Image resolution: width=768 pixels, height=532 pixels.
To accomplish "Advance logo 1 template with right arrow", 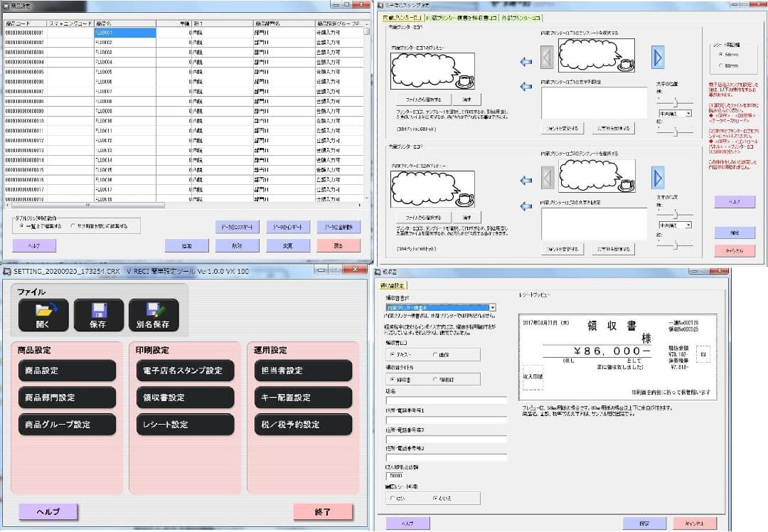I will click(658, 58).
